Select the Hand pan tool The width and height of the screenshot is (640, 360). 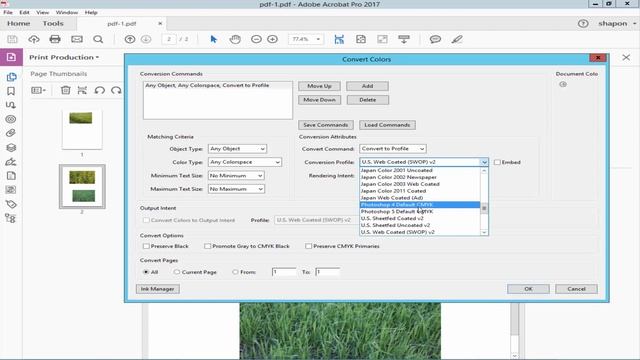pos(235,39)
